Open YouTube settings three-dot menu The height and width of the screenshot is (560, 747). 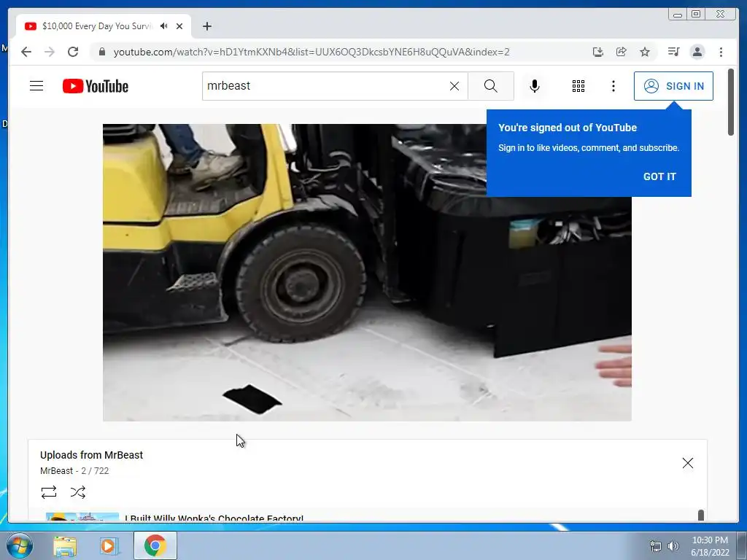[x=613, y=86]
